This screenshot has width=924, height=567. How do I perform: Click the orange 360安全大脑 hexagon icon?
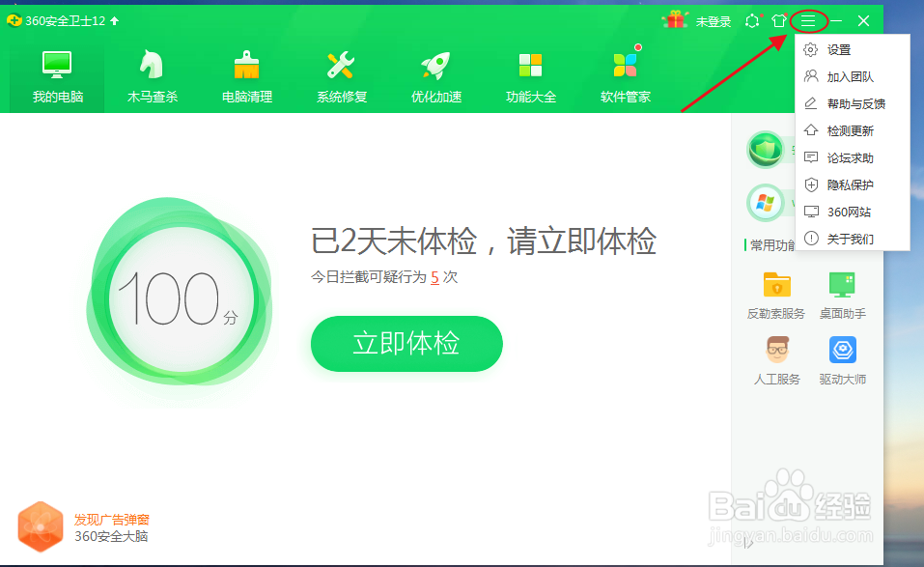[x=41, y=526]
